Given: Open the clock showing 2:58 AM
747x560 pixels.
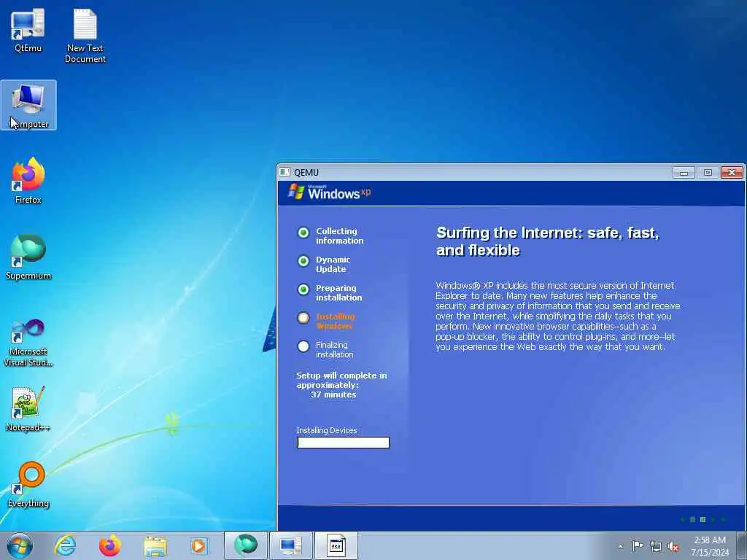Looking at the screenshot, I should pos(710,545).
